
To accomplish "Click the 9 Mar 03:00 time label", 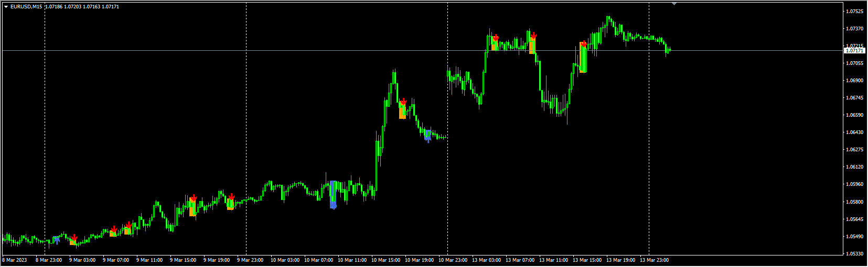I will pos(82,260).
